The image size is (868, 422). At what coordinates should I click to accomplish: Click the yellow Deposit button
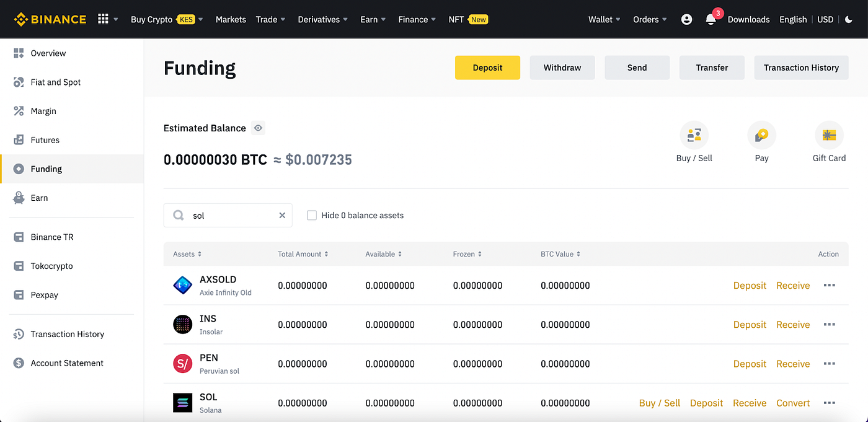click(487, 68)
